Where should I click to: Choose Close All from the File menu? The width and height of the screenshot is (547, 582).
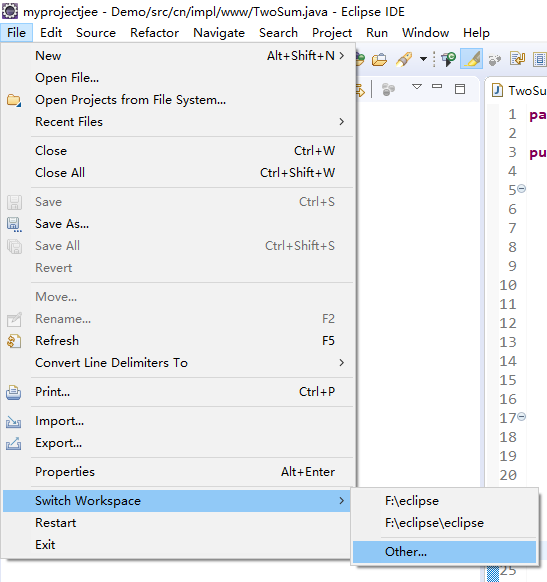click(177, 173)
